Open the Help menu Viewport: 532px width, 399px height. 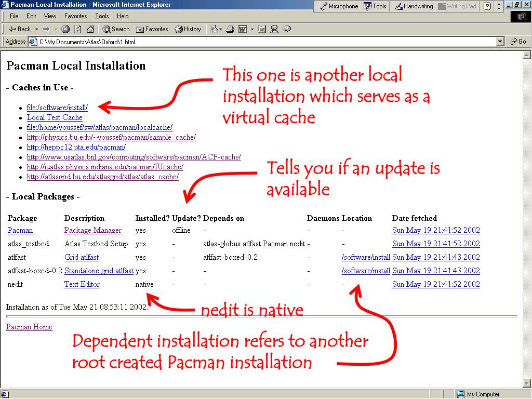123,16
